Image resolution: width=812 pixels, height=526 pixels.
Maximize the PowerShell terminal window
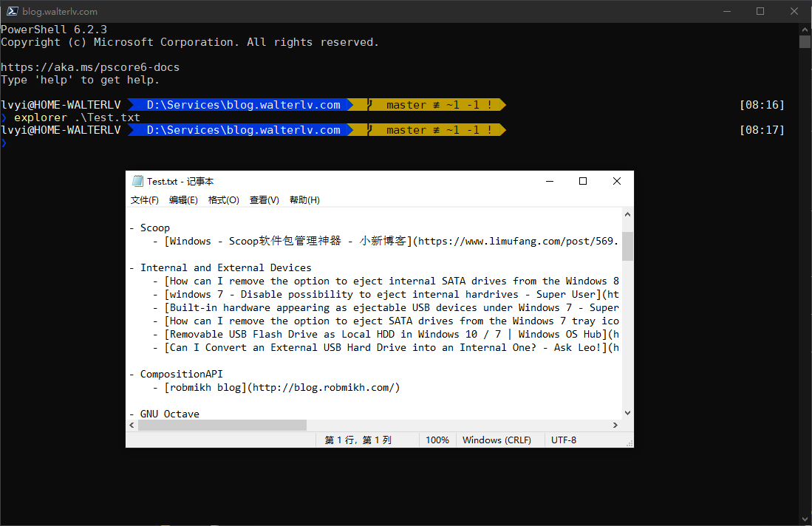tap(760, 11)
